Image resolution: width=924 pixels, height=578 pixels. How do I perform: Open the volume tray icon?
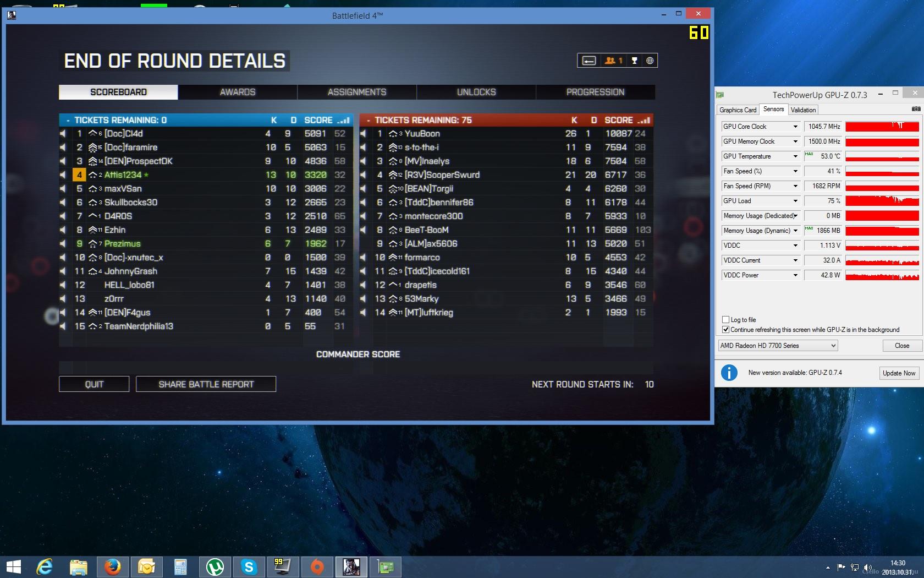click(868, 568)
